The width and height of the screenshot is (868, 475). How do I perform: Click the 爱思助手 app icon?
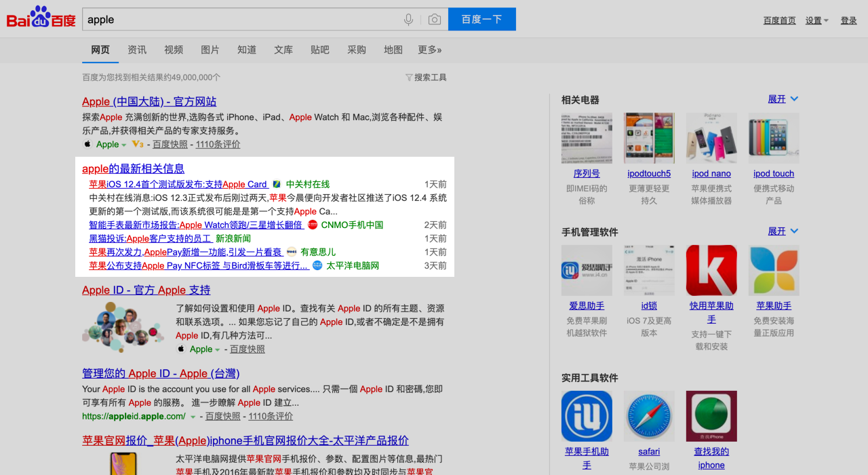tap(587, 270)
